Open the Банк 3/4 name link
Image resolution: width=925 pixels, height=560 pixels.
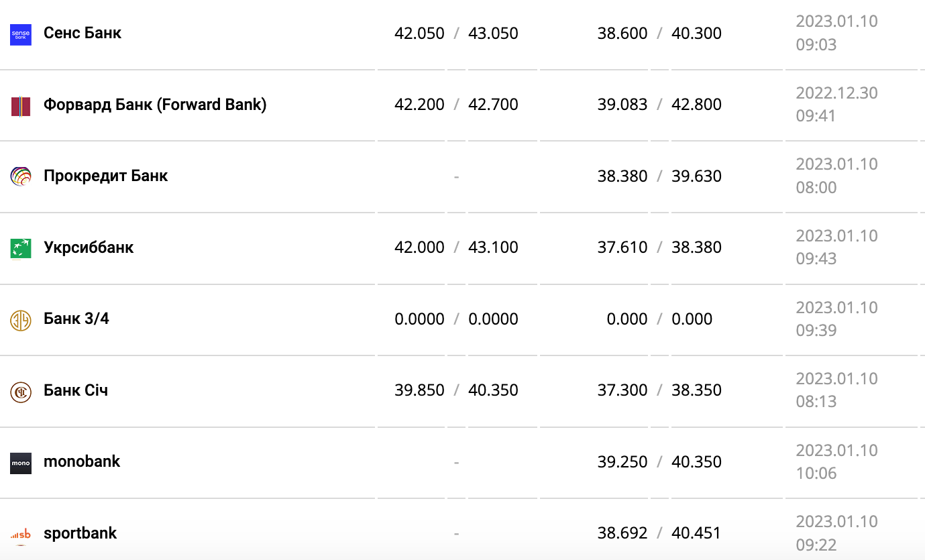76,319
